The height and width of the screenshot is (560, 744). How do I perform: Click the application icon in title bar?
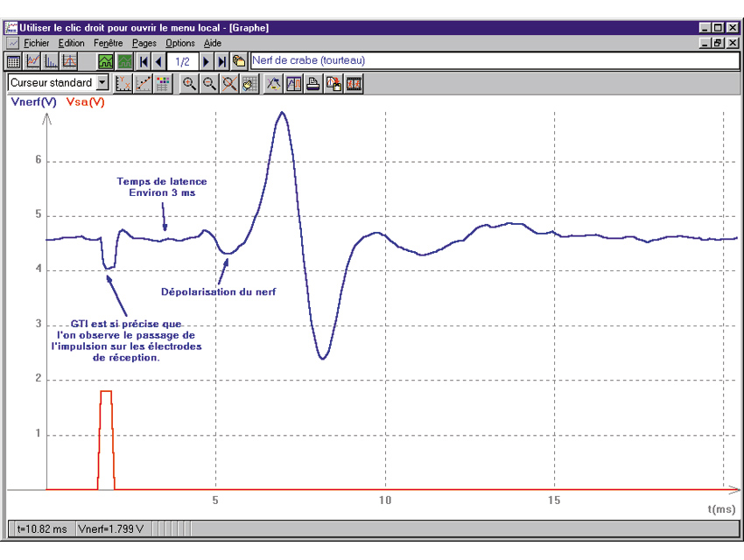pyautogui.click(x=11, y=27)
